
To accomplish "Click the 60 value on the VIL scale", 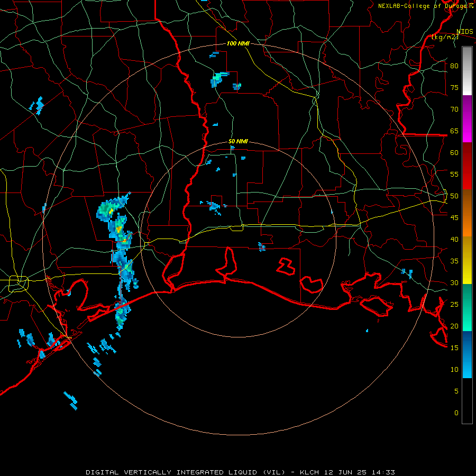I will (454, 153).
